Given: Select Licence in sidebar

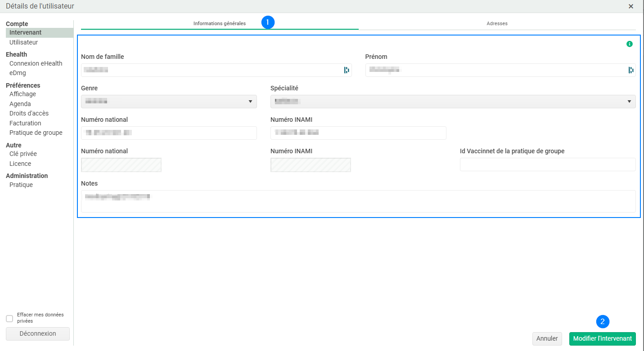Looking at the screenshot, I should [x=20, y=164].
